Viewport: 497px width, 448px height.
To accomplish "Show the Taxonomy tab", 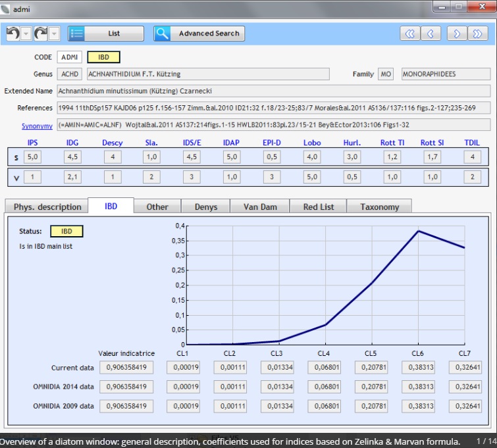I will 379,207.
